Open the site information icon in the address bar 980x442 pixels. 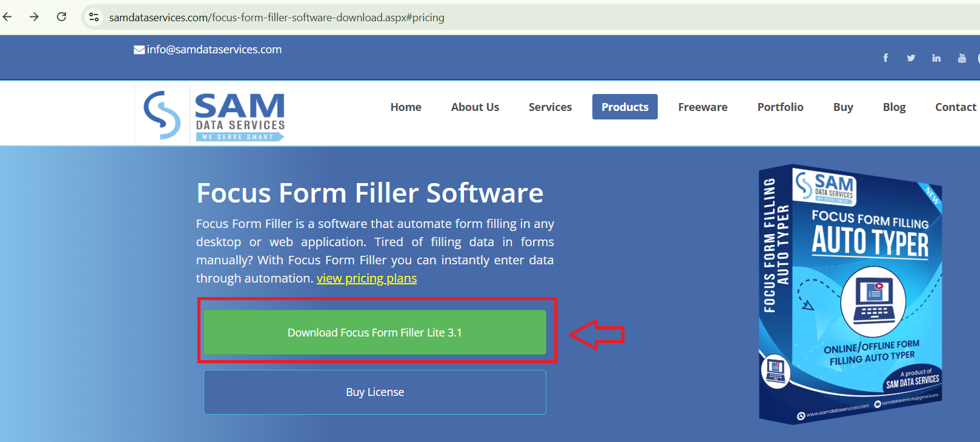pyautogui.click(x=94, y=17)
